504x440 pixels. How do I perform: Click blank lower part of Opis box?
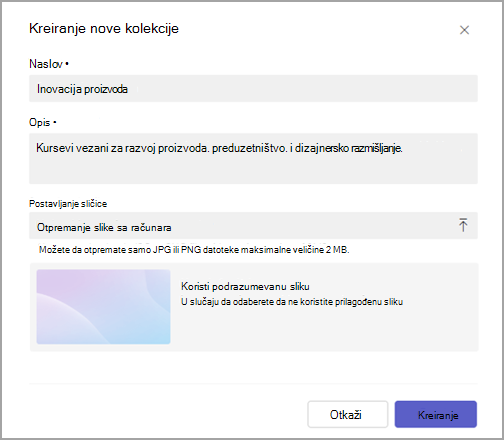253,172
